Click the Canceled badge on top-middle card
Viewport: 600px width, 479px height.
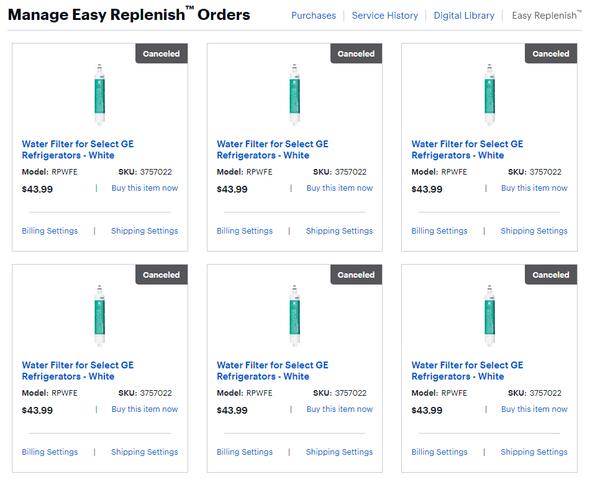pyautogui.click(x=356, y=54)
